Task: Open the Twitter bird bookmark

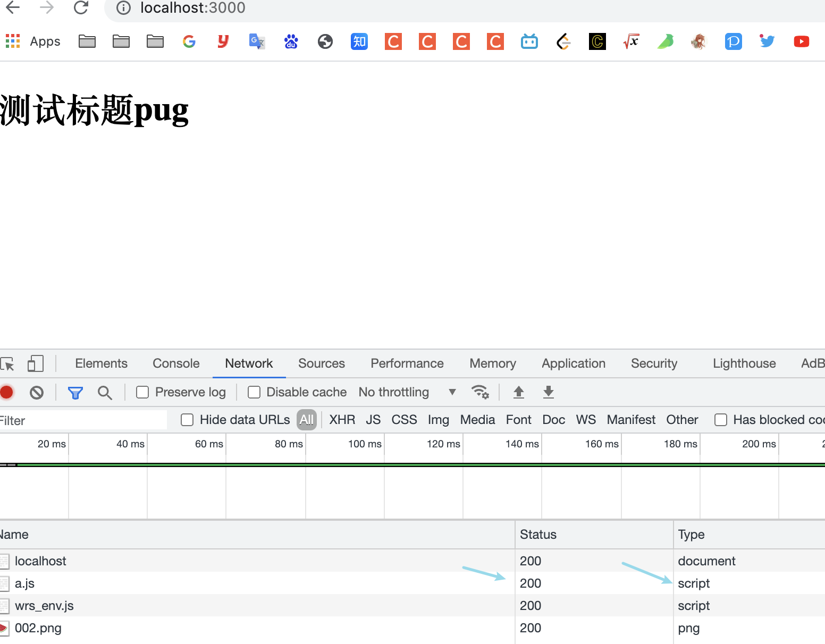Action: 768,41
